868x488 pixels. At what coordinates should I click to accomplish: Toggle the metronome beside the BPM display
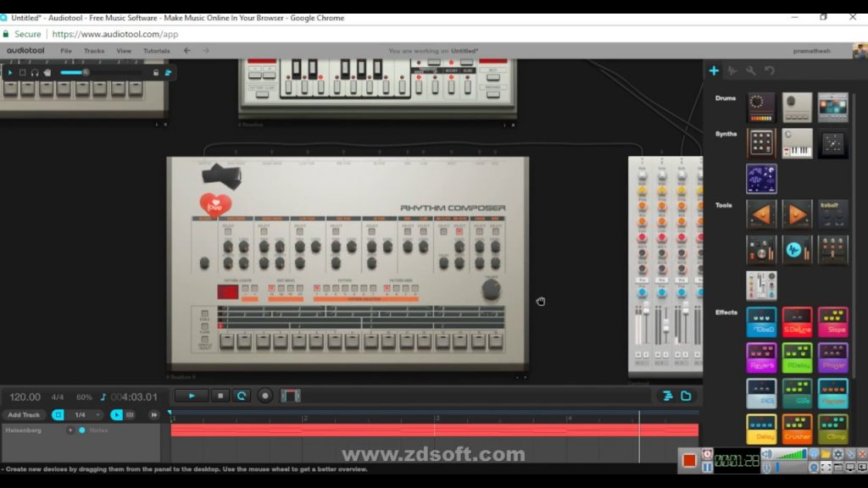pyautogui.click(x=104, y=396)
